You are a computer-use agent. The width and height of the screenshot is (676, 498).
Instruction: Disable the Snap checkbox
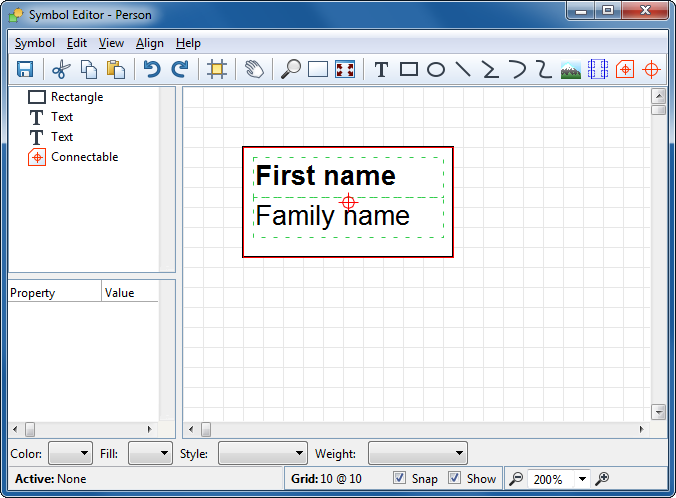pyautogui.click(x=400, y=479)
